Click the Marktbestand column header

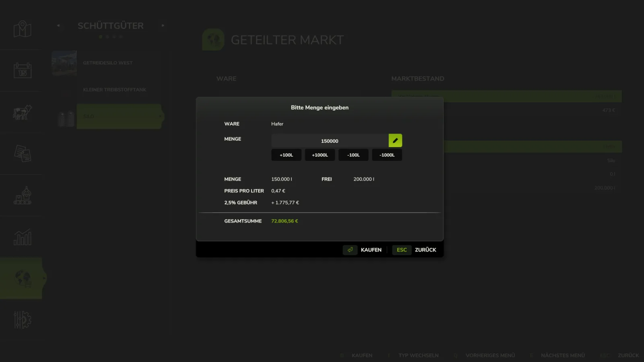tap(418, 79)
